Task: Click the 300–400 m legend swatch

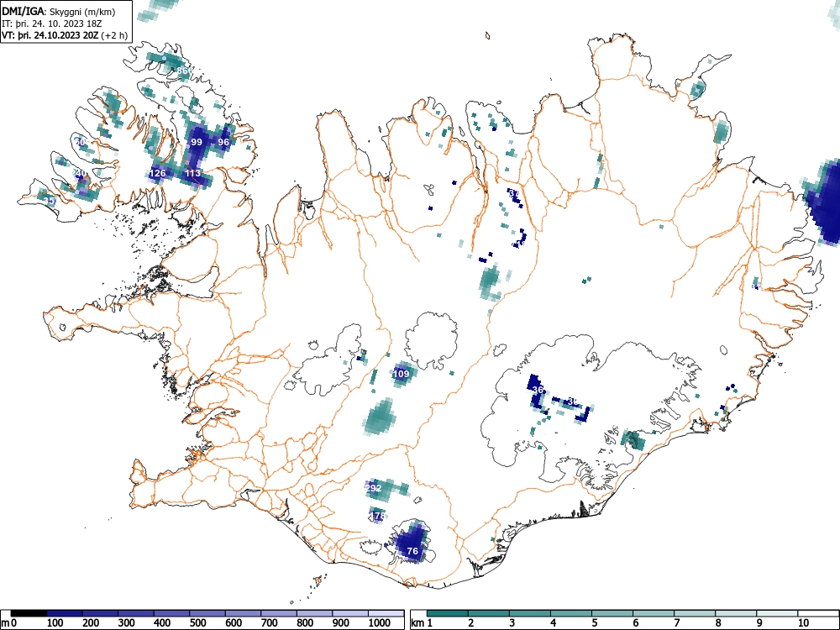Action: tap(135, 613)
